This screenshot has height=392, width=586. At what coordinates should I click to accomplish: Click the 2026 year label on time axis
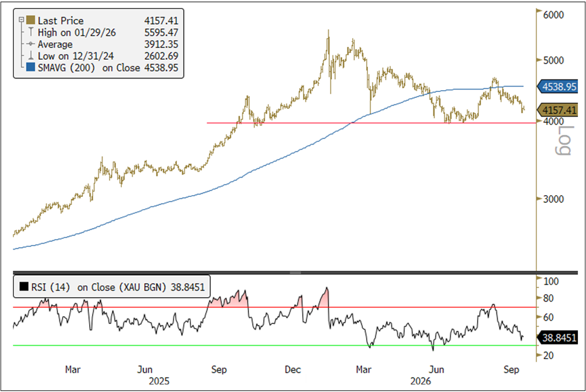[x=420, y=381]
